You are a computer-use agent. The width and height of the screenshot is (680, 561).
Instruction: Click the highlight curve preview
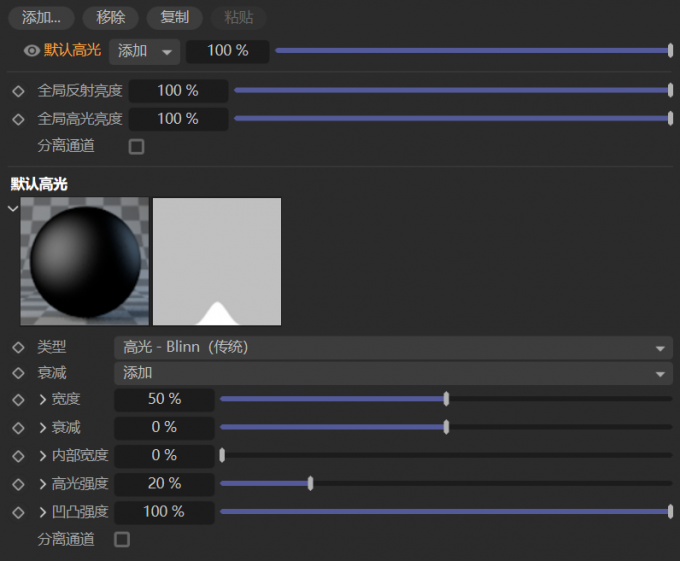tap(217, 261)
